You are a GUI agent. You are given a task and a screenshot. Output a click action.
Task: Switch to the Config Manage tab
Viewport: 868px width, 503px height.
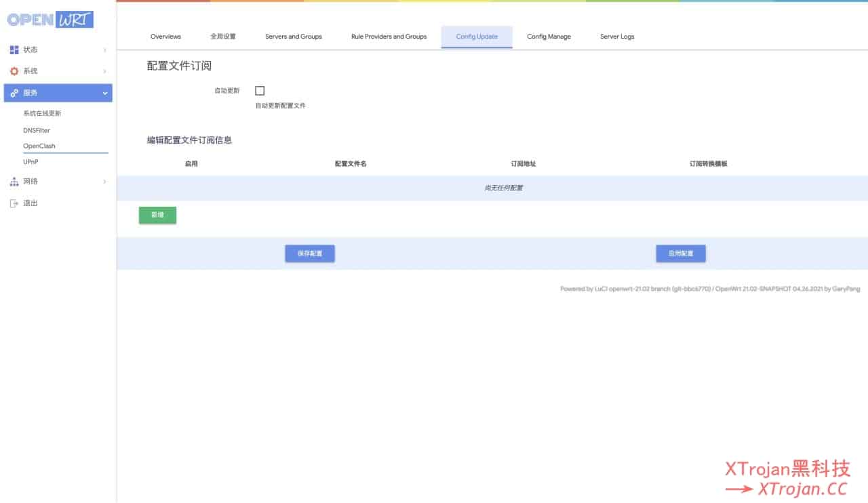(x=549, y=37)
